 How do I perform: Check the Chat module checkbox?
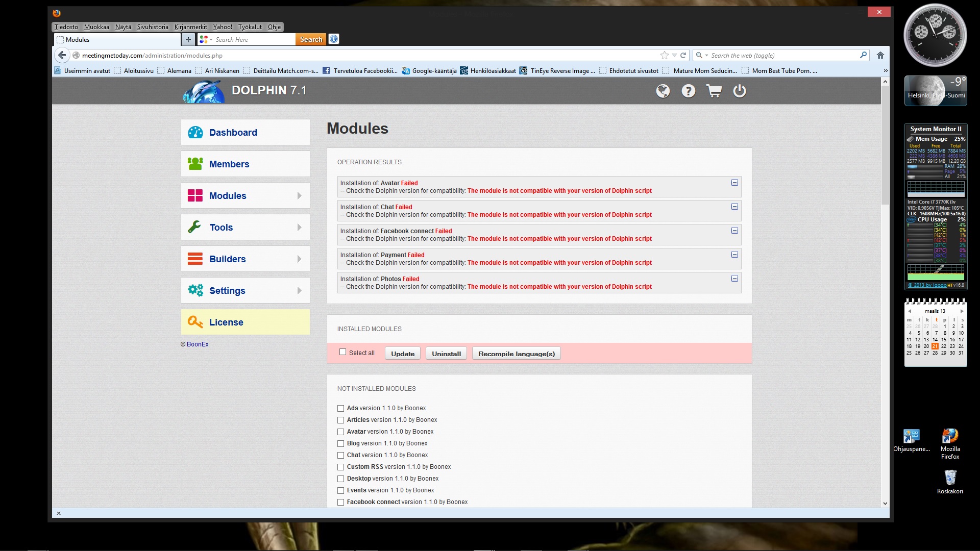(340, 455)
